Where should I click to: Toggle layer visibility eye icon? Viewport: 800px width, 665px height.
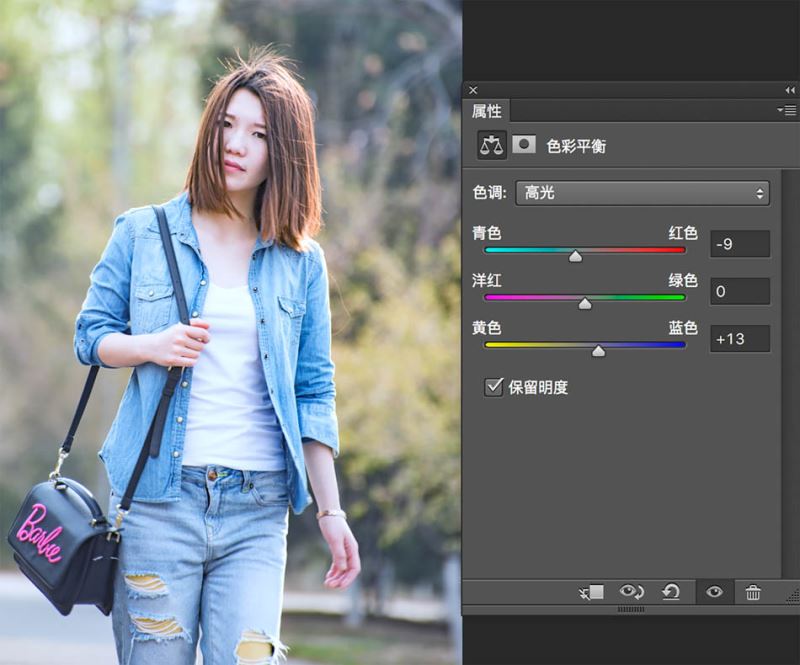click(x=714, y=592)
